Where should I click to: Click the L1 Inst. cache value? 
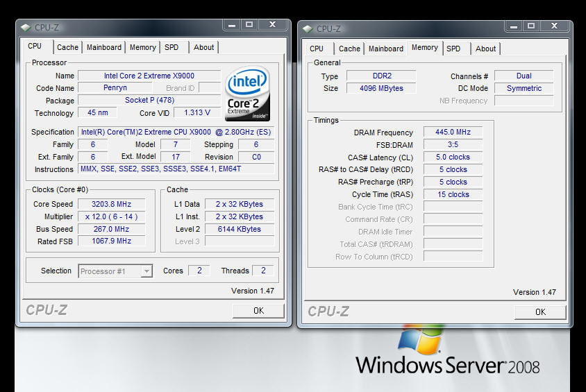tap(240, 216)
